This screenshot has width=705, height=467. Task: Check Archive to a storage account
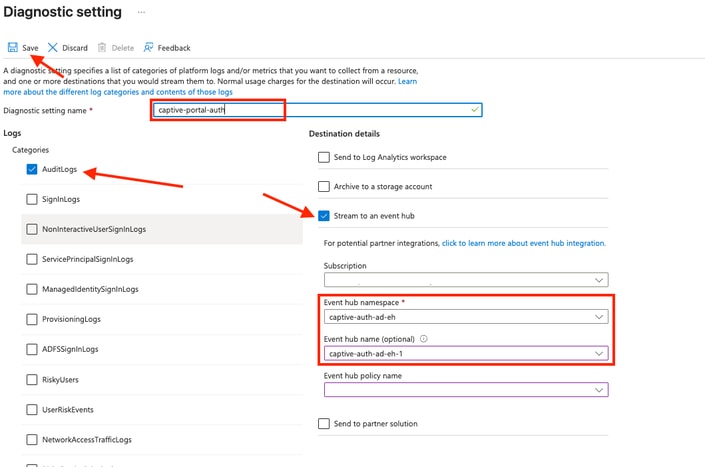pyautogui.click(x=324, y=186)
